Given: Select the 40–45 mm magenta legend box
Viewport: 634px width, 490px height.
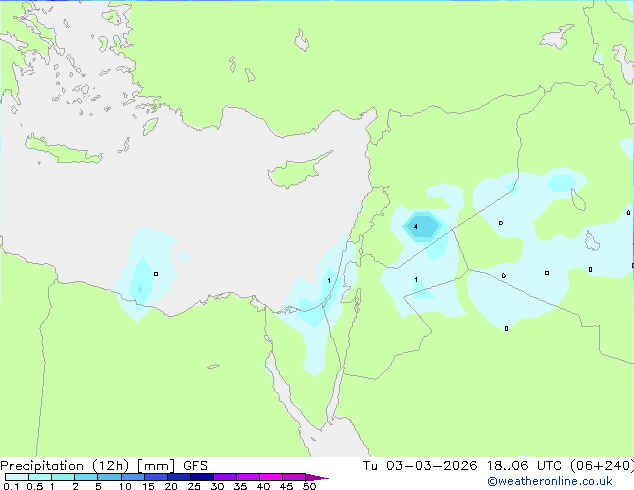Looking at the screenshot, I should [x=271, y=477].
